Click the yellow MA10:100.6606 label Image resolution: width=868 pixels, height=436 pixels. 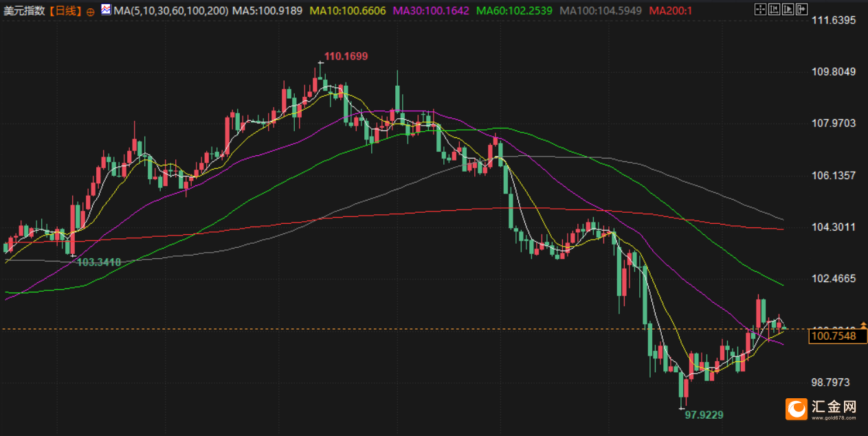tap(348, 11)
